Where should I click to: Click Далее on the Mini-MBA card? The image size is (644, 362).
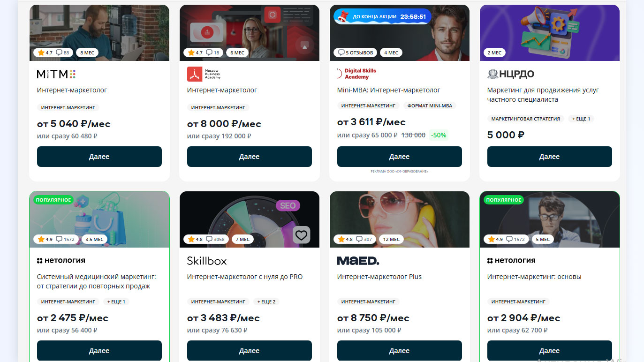click(400, 157)
